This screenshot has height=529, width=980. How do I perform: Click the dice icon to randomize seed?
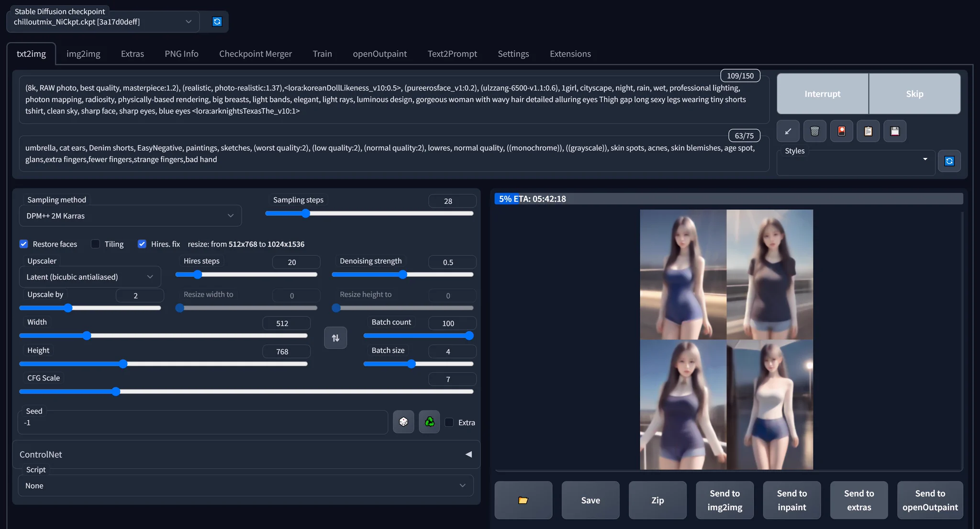[403, 422]
